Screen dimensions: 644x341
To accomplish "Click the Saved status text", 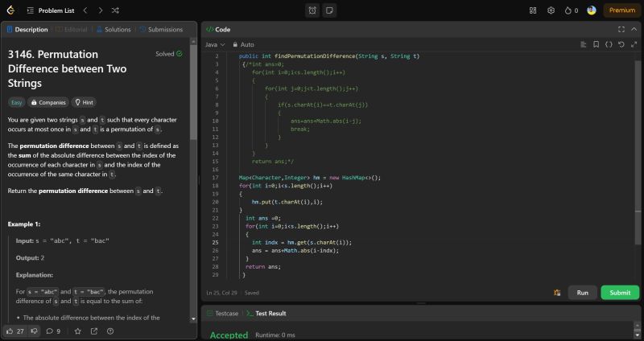I will click(252, 293).
